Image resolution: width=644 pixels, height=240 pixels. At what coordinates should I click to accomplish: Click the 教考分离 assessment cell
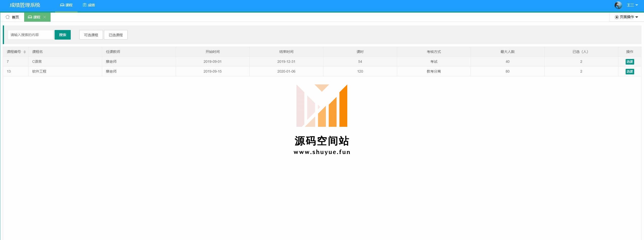(434, 71)
